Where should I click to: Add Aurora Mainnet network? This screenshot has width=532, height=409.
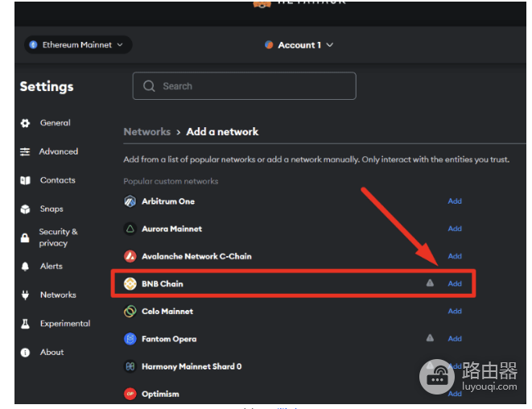click(x=455, y=229)
